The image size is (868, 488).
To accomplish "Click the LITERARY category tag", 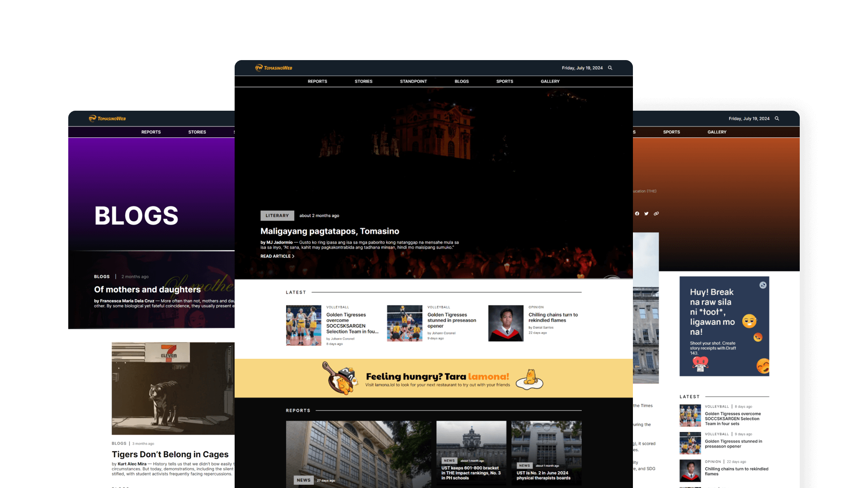I will pyautogui.click(x=277, y=216).
